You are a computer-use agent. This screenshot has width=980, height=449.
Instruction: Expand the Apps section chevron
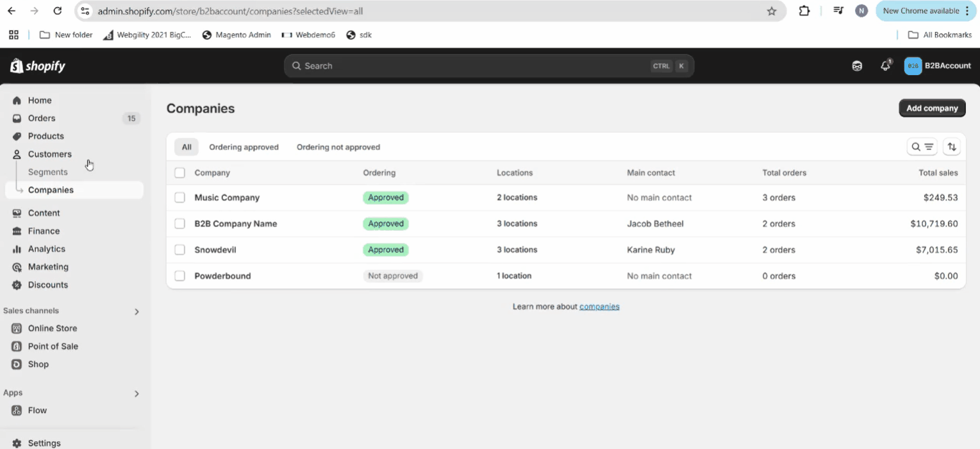pos(137,394)
